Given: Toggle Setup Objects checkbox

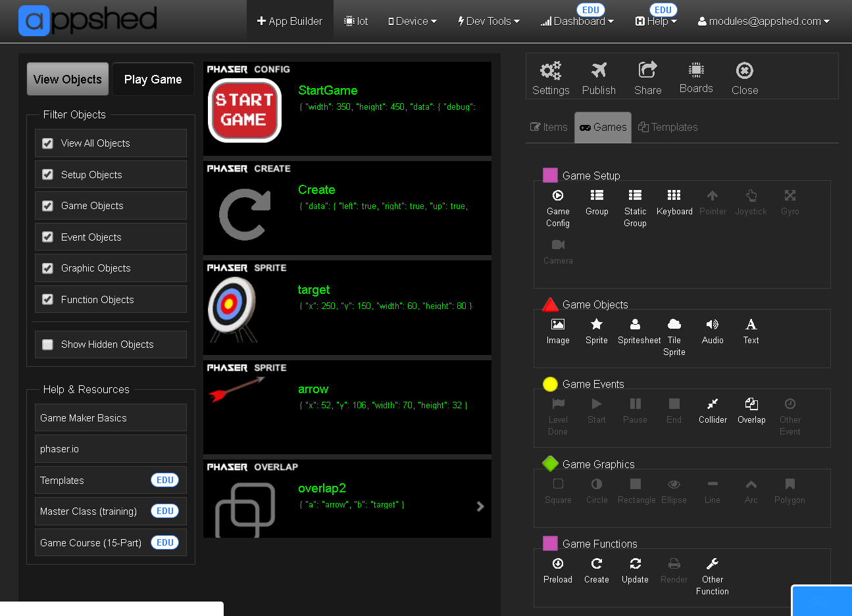Looking at the screenshot, I should (47, 174).
